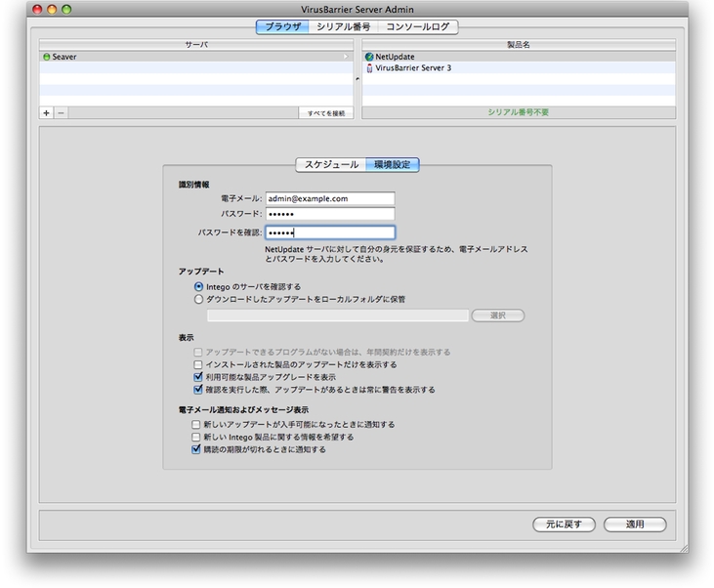Click the VirusBarrier Server 3 product icon
The height and width of the screenshot is (588, 714).
[369, 68]
